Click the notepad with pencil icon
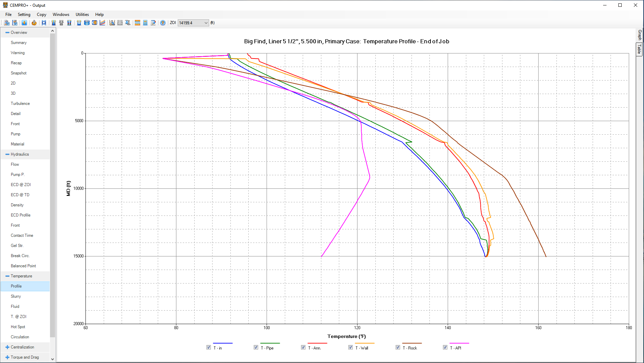Screen dimensions: 644x363 [x=153, y=23]
